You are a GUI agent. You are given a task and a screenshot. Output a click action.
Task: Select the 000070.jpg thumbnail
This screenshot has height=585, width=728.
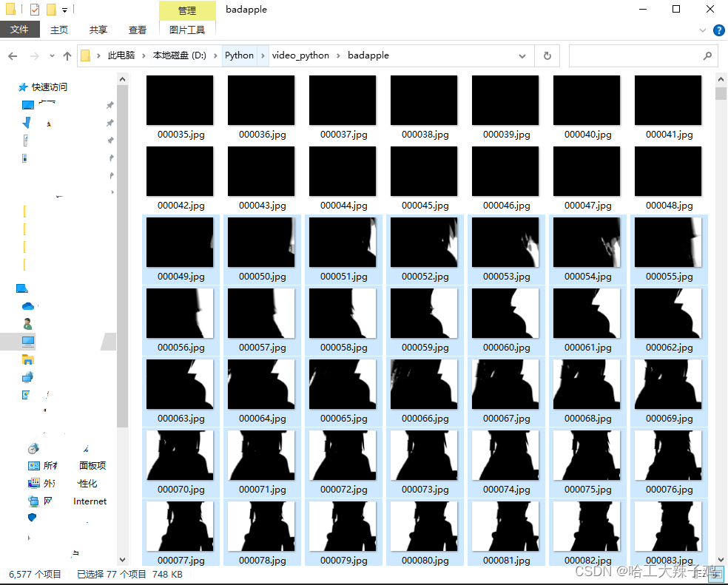tap(180, 456)
